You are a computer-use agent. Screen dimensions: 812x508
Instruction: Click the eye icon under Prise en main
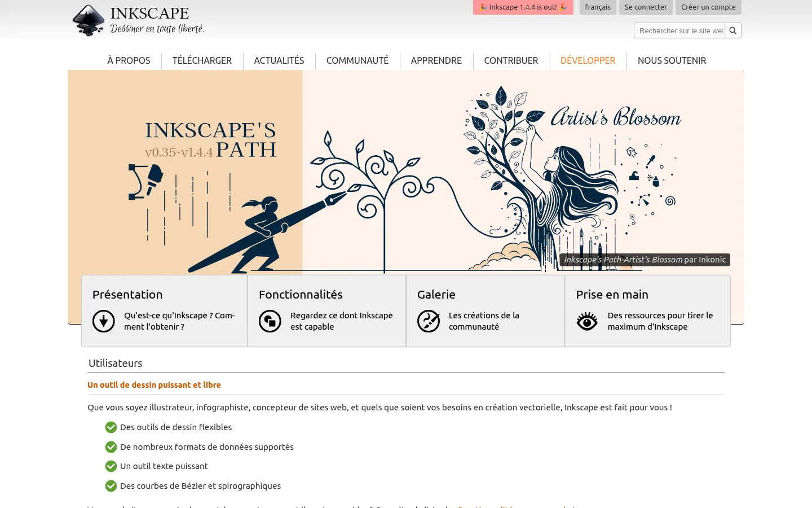tap(587, 321)
